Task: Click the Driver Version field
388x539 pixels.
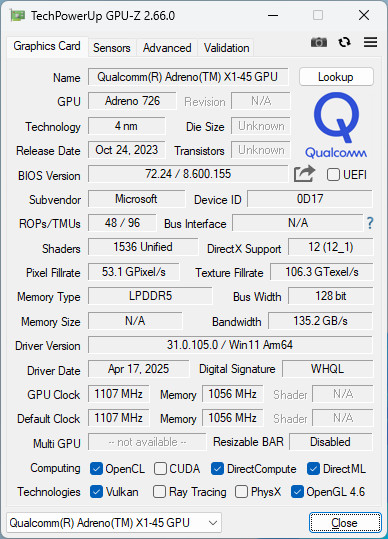Action: [x=230, y=345]
